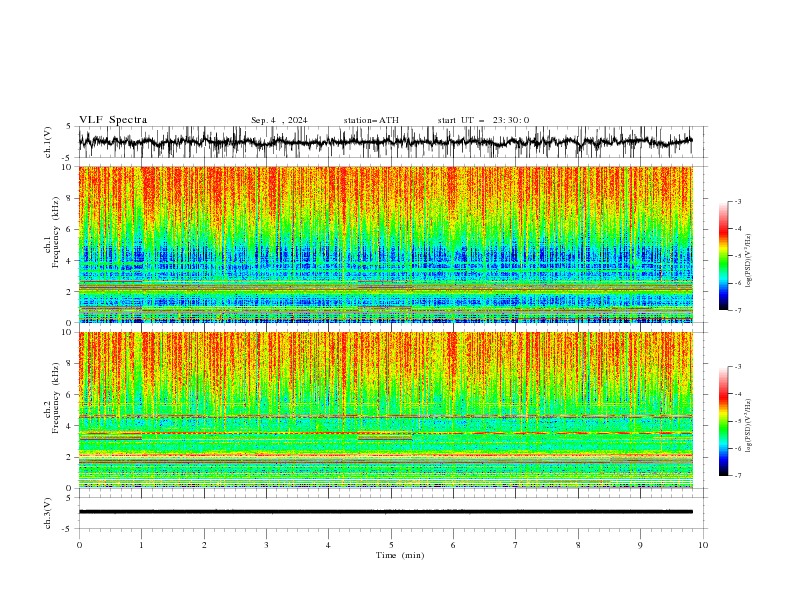792x612 pixels.
Task: Click the ch.2 "Frequency (kHz)" axis label
Action: (56, 398)
